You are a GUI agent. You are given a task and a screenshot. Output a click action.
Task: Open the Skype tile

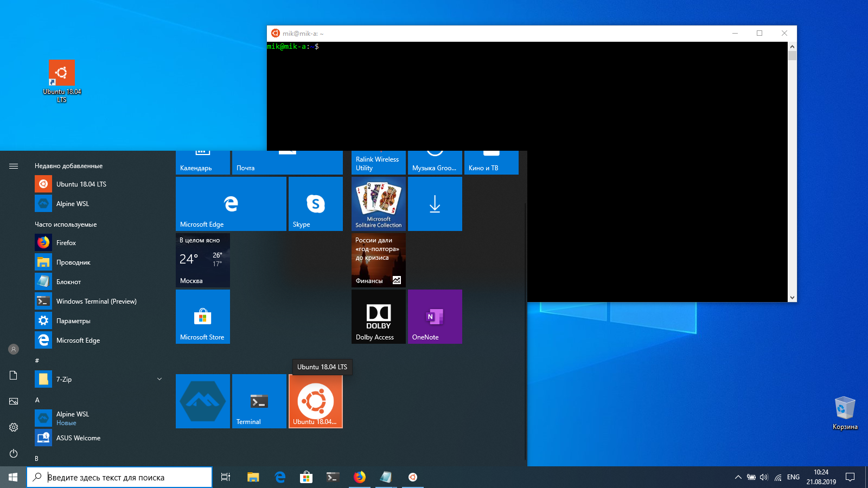pyautogui.click(x=315, y=204)
